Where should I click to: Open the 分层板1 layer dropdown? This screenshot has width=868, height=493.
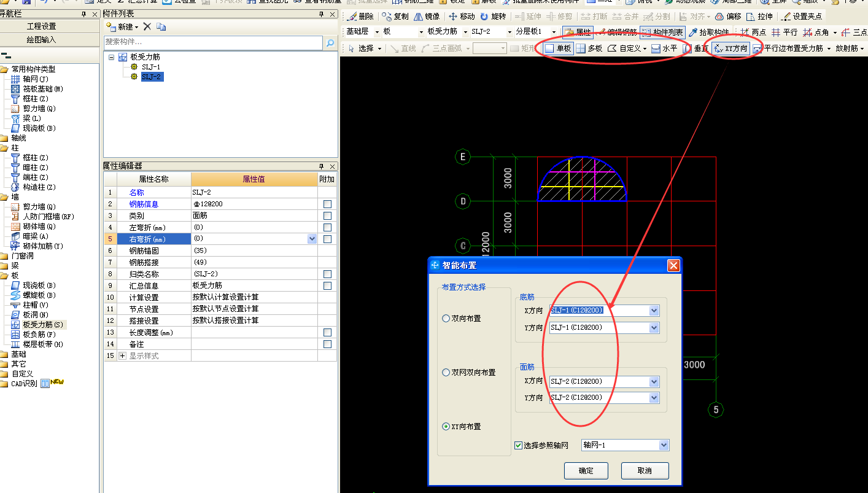tap(554, 32)
